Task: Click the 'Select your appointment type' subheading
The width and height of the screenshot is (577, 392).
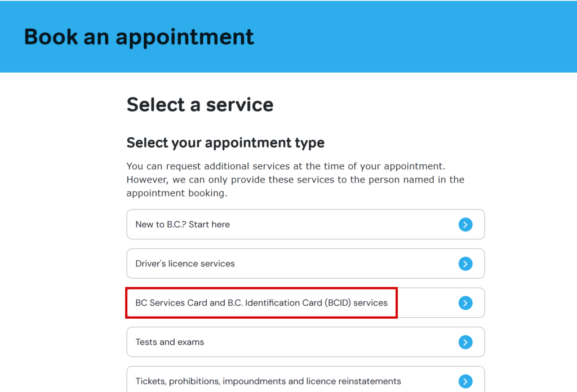Action: click(225, 142)
